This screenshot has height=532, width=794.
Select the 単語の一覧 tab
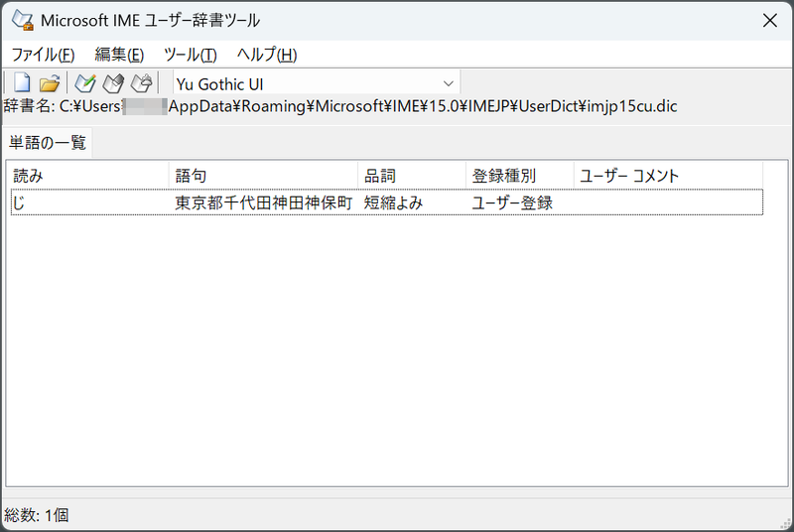pyautogui.click(x=48, y=143)
